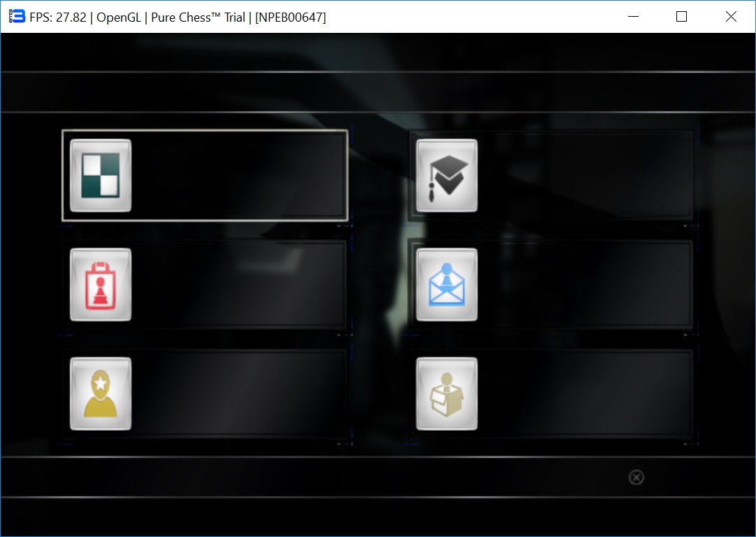Open the pawn in box icon
Viewport: 756px width, 537px height.
click(446, 394)
